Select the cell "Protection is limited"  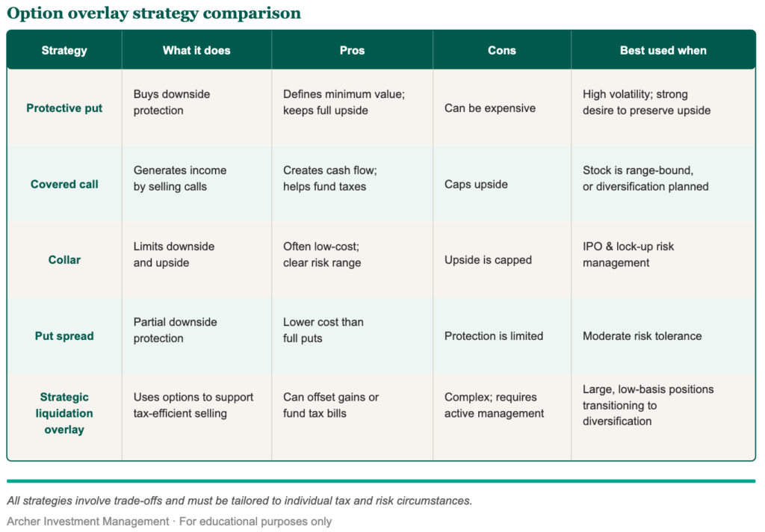click(x=493, y=335)
